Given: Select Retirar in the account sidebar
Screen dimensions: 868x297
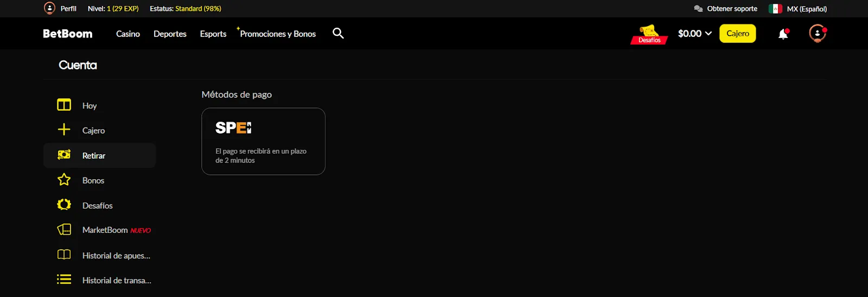Looking at the screenshot, I should point(99,155).
